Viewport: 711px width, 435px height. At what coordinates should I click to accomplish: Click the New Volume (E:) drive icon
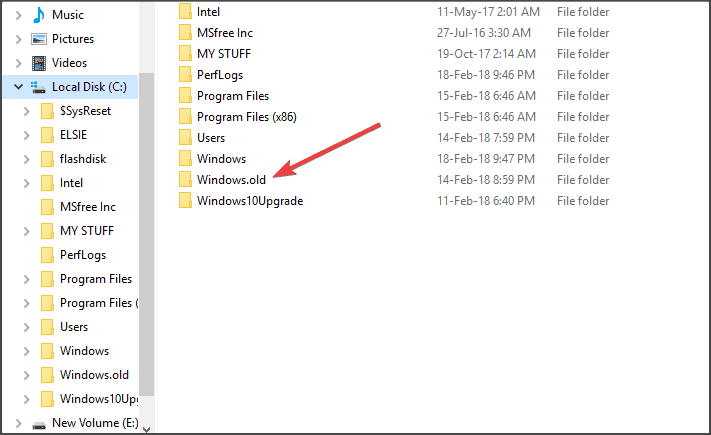click(39, 425)
